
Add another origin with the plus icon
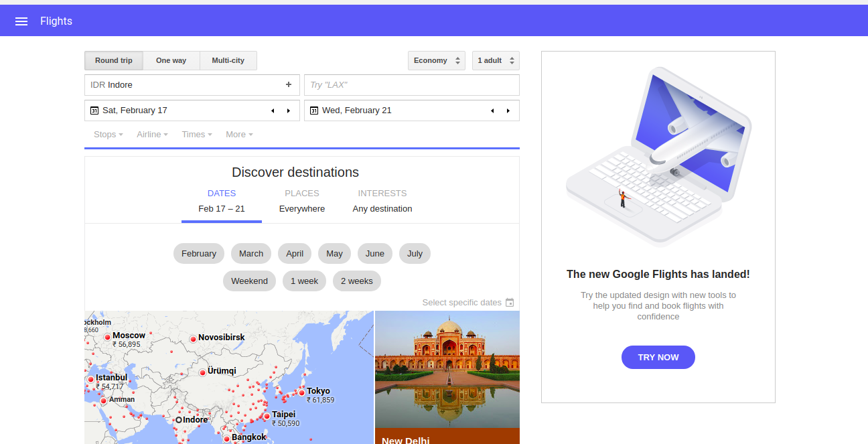tap(289, 84)
